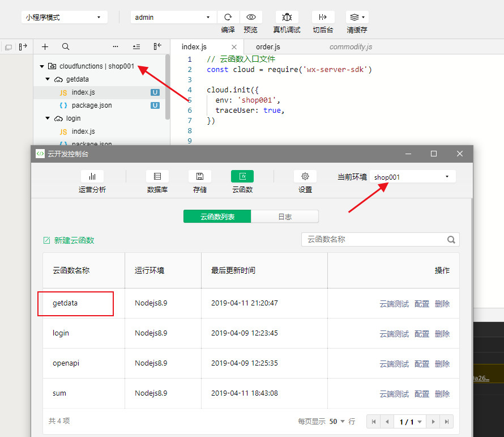Click search icon in 云函数名称 field
Viewport: 504px width, 437px height.
tap(451, 240)
